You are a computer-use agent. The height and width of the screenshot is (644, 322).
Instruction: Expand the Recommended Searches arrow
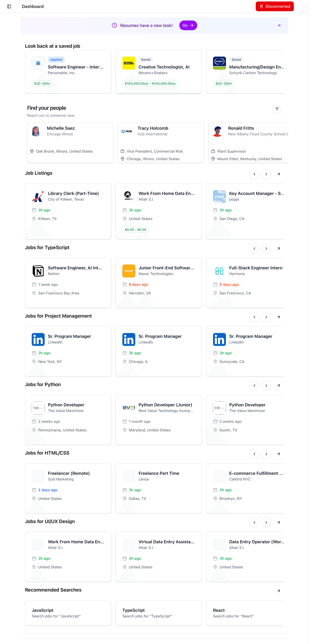click(278, 591)
